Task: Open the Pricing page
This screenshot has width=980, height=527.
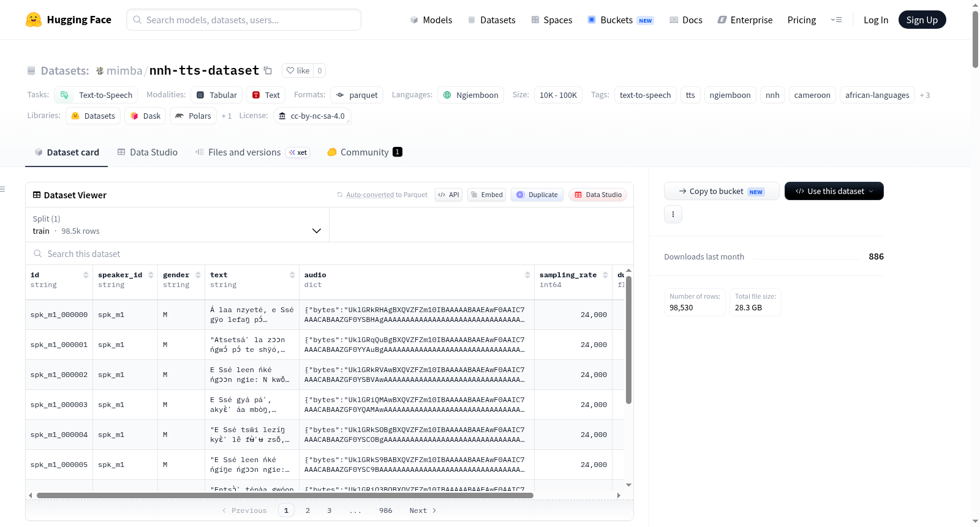Action: point(802,20)
